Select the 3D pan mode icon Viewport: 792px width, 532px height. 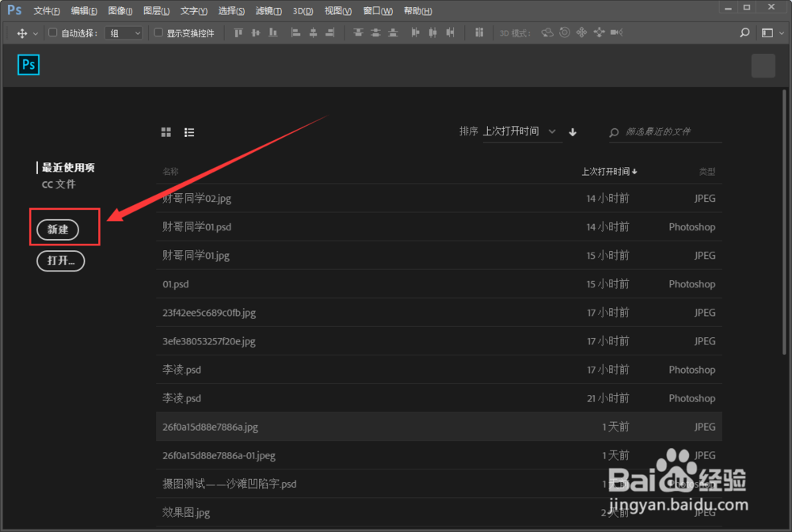point(581,32)
